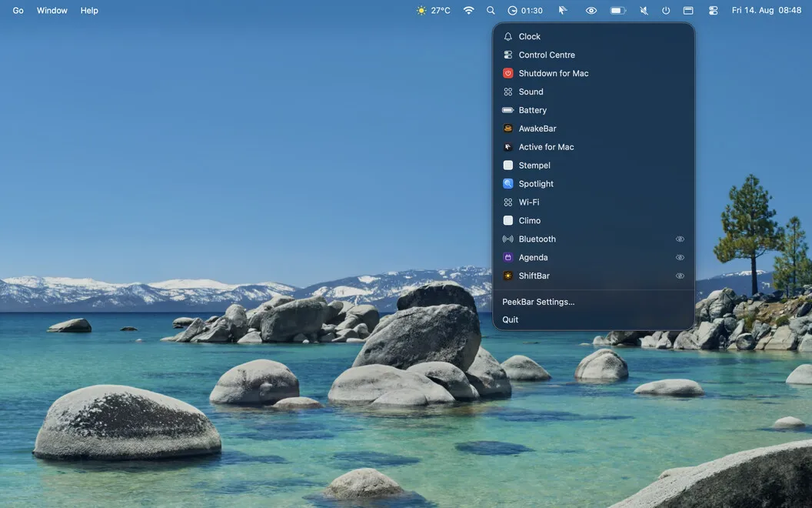Click the Stempel window icon in menu bar
The image size is (812, 508).
[x=688, y=10]
